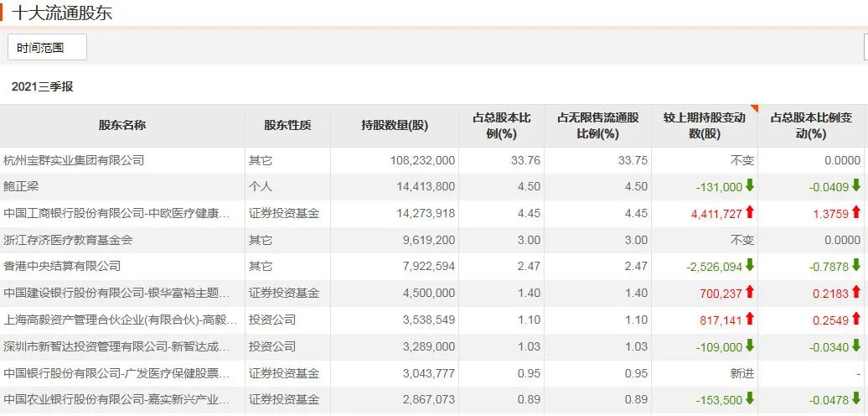Click holdings value 9,619,200
This screenshot has height=416, width=868.
[x=429, y=240]
